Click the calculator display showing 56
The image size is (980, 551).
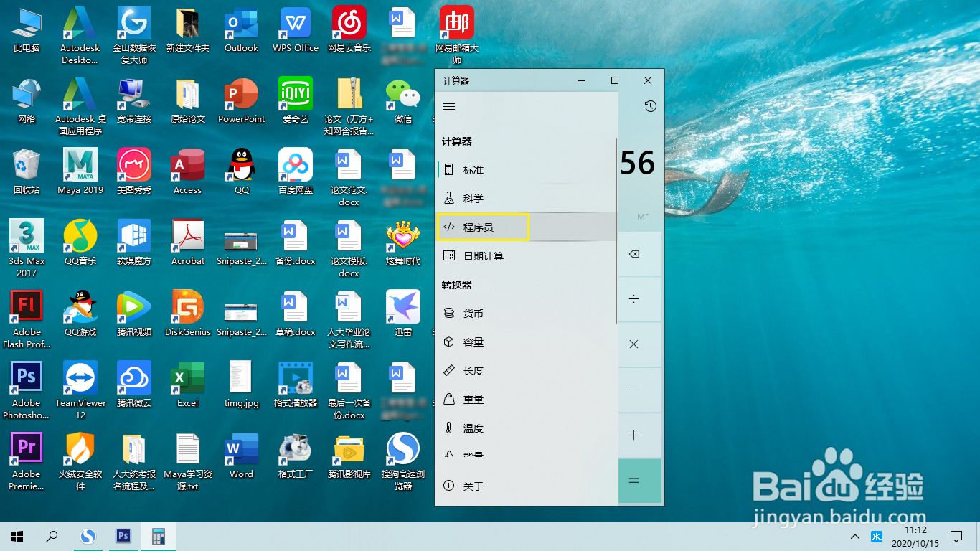pyautogui.click(x=637, y=163)
